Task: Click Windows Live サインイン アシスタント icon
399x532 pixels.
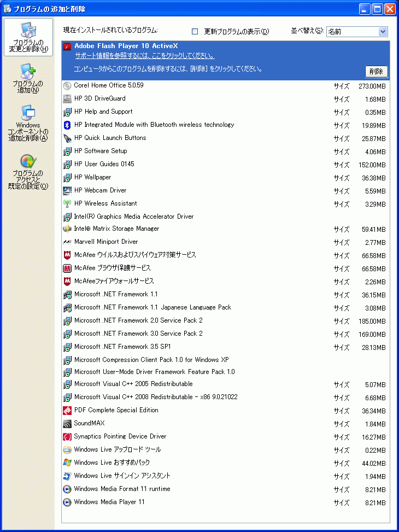Action: pyautogui.click(x=67, y=476)
